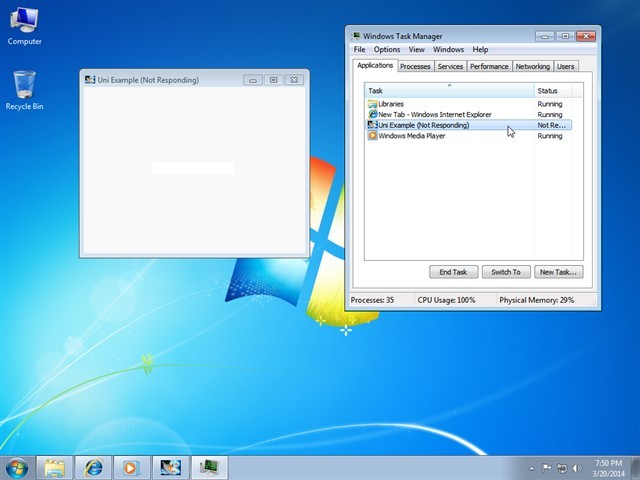Open the Computer desktop icon
640x480 pixels.
point(24,26)
